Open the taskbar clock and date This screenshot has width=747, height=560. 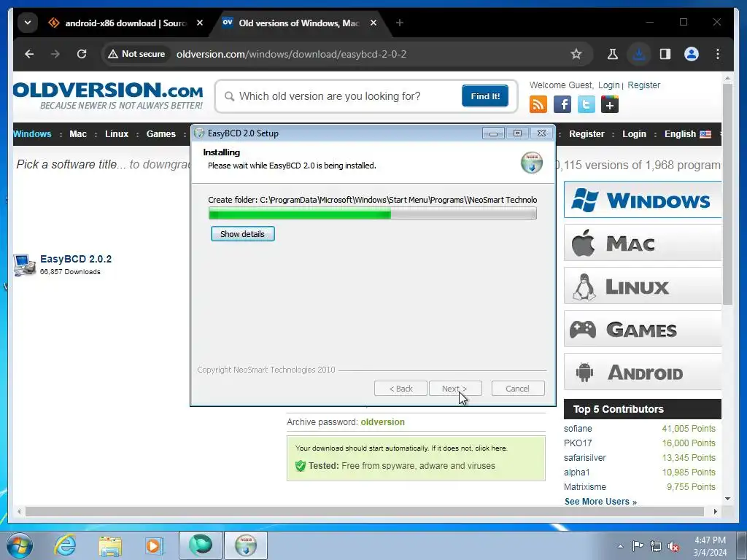[x=710, y=546]
